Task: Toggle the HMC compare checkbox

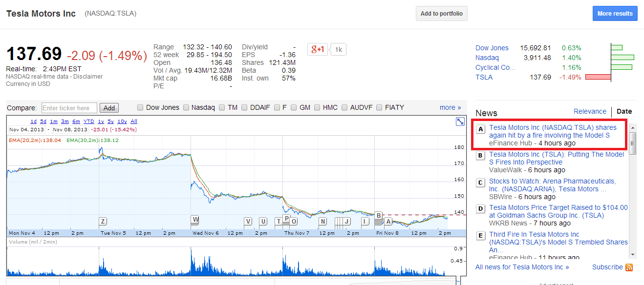Action: 318,107
